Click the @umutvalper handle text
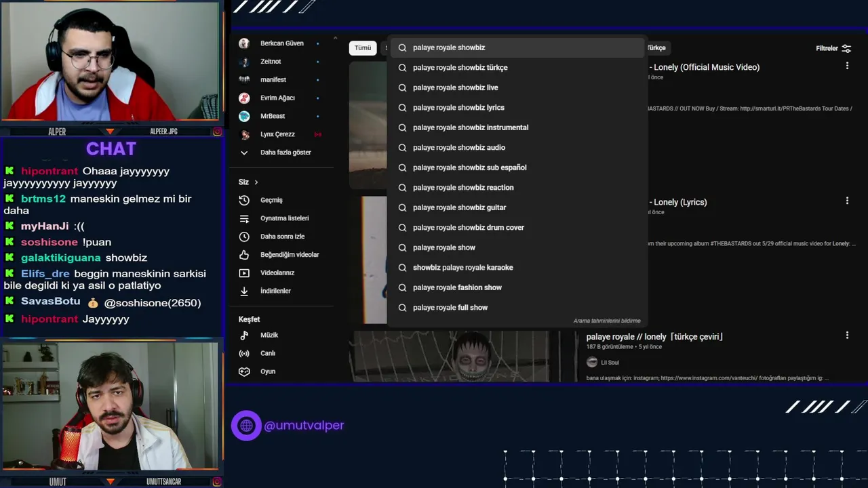 coord(304,426)
